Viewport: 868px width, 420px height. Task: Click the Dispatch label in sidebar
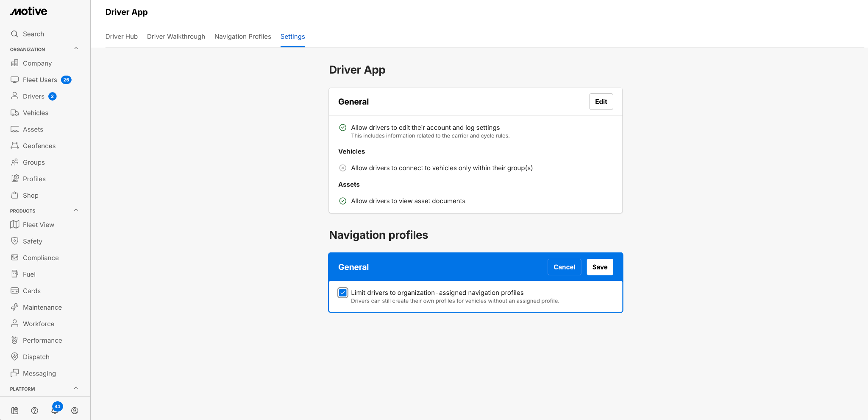coord(36,357)
